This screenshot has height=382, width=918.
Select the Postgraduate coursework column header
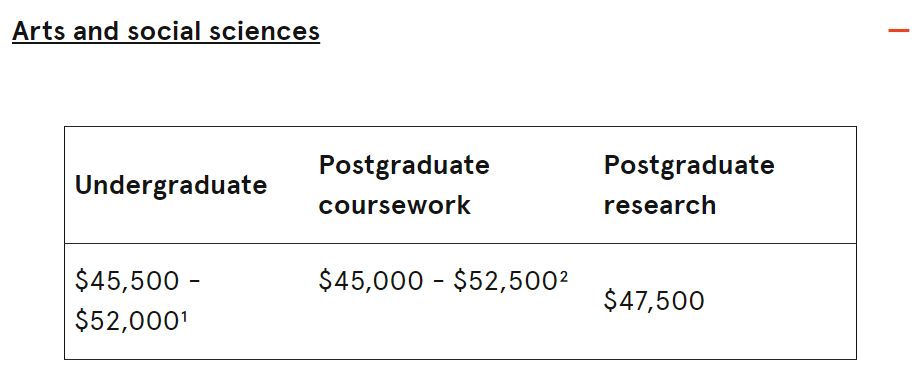click(404, 185)
